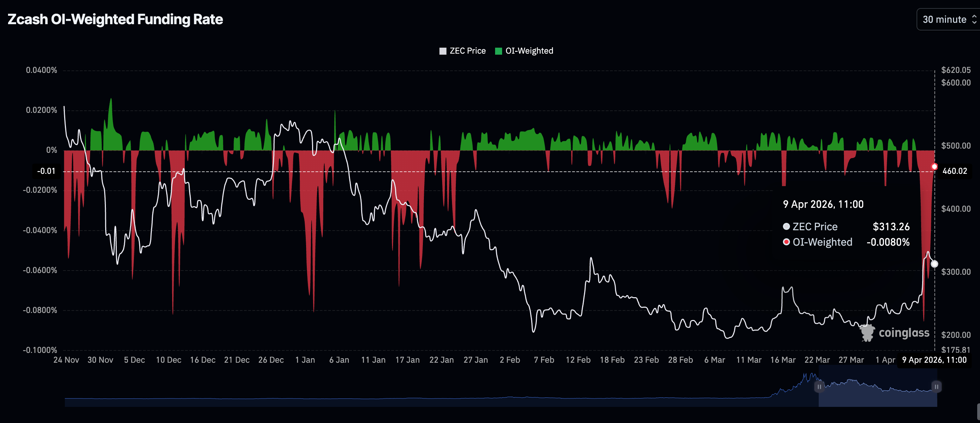Click the coinglass watermark logo icon

867,333
